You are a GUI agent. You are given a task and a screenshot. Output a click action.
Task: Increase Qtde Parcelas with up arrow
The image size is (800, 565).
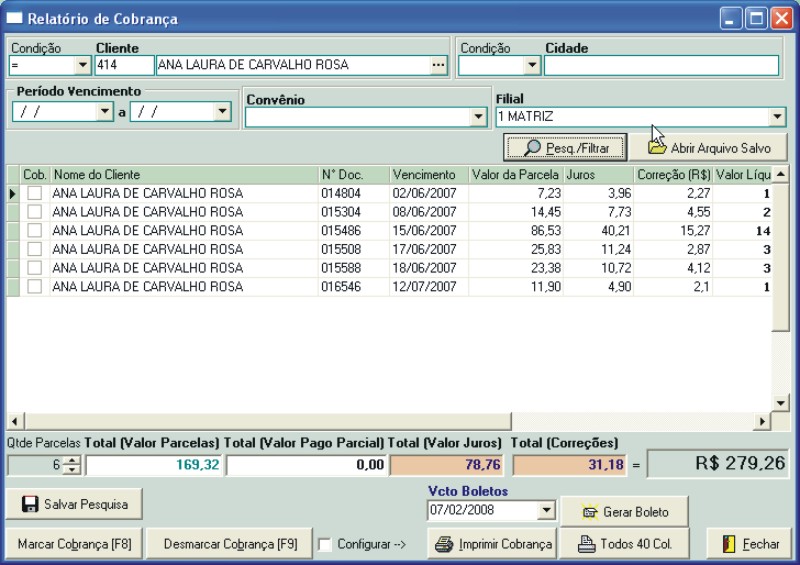(x=72, y=460)
